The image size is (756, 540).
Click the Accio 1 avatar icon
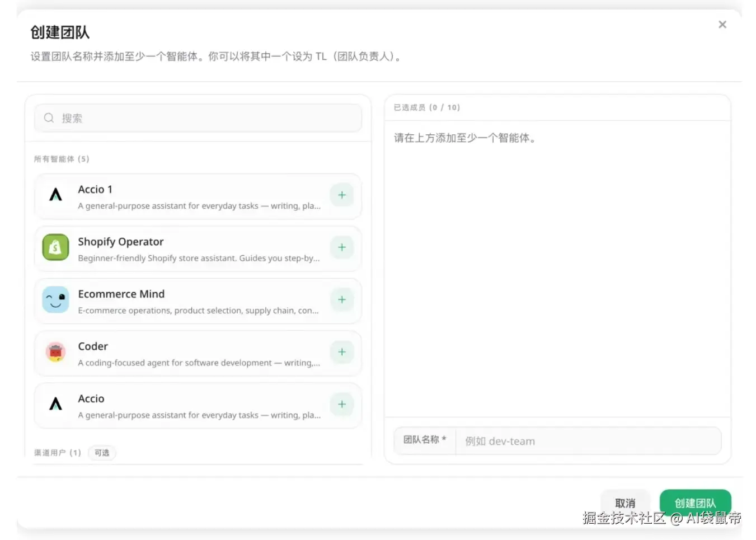(x=55, y=195)
